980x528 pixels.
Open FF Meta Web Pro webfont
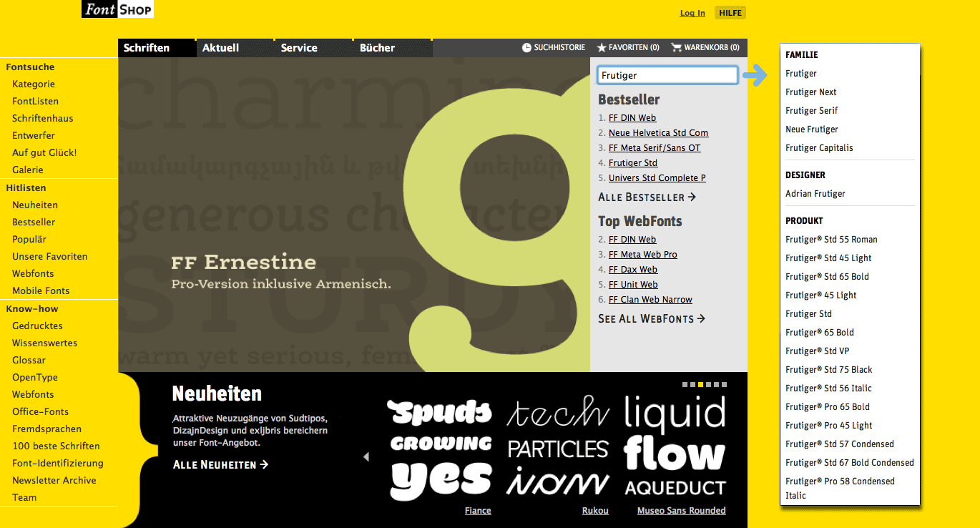(x=643, y=255)
